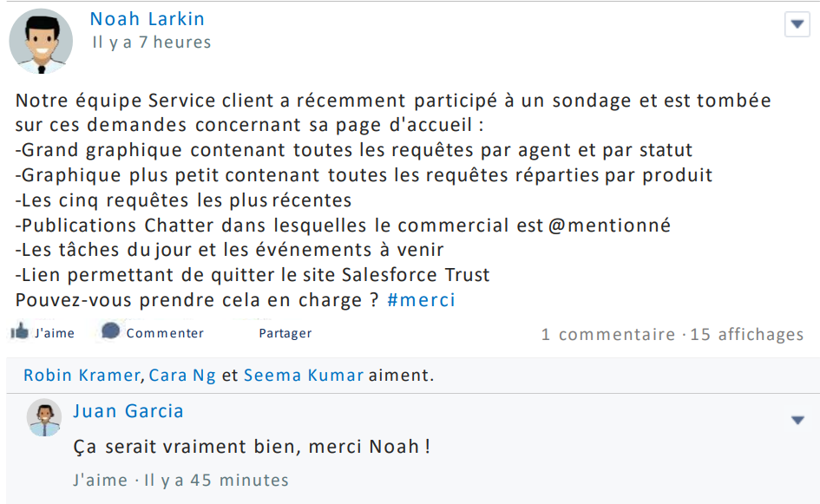
Task: Share the post with Partager
Action: 285,333
